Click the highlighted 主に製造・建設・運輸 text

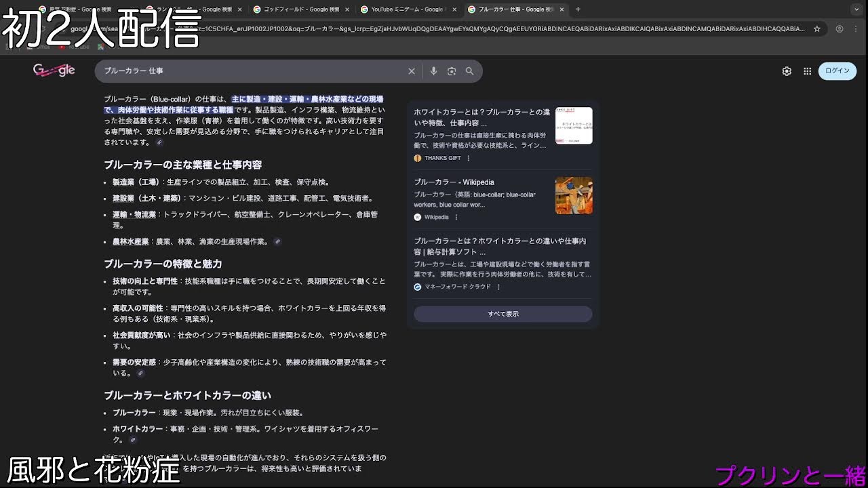[x=243, y=104]
